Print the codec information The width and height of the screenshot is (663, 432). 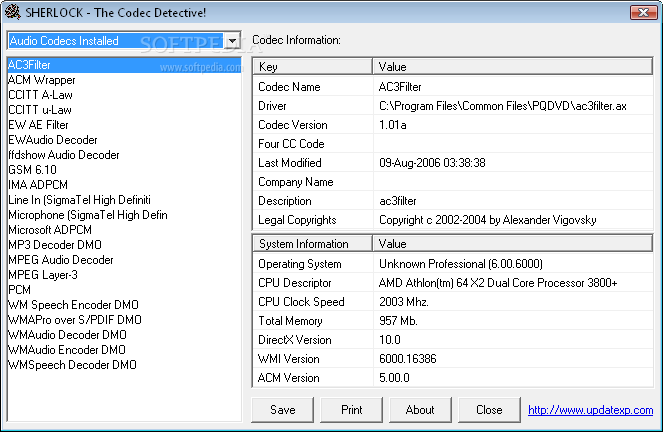(x=351, y=410)
